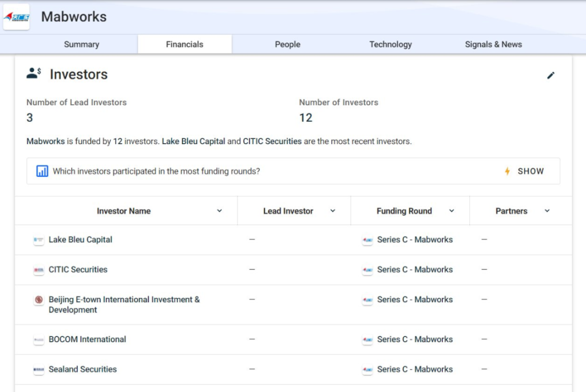This screenshot has width=586, height=392.
Task: Click the CITIC Securities logo icon
Action: [38, 270]
